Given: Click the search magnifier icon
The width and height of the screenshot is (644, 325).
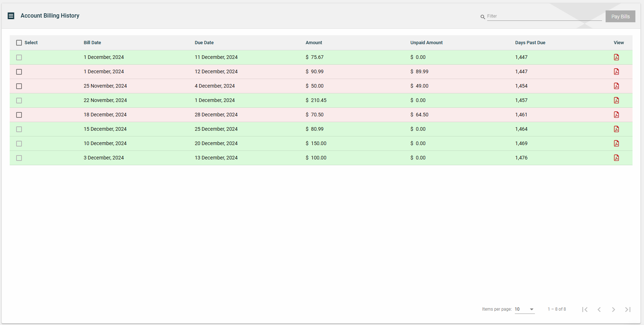Looking at the screenshot, I should (x=483, y=17).
